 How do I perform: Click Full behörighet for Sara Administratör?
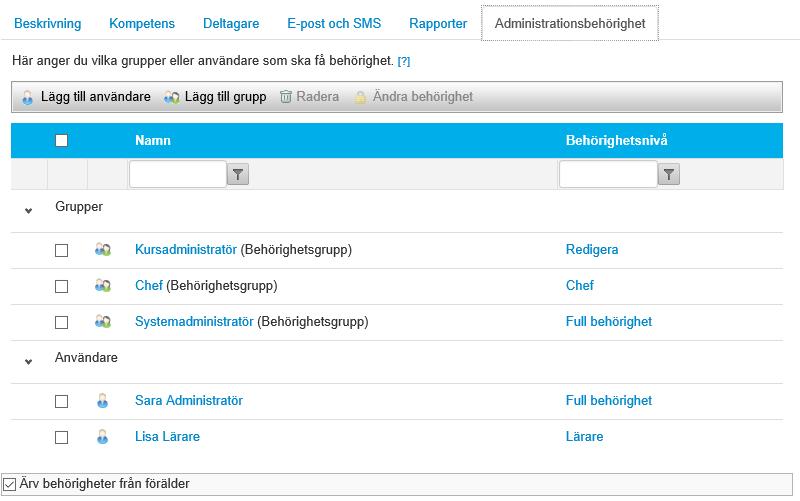[609, 400]
